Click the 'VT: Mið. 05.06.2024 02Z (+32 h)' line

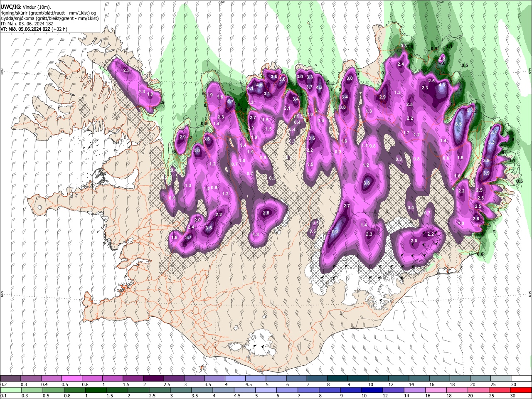(x=34, y=29)
